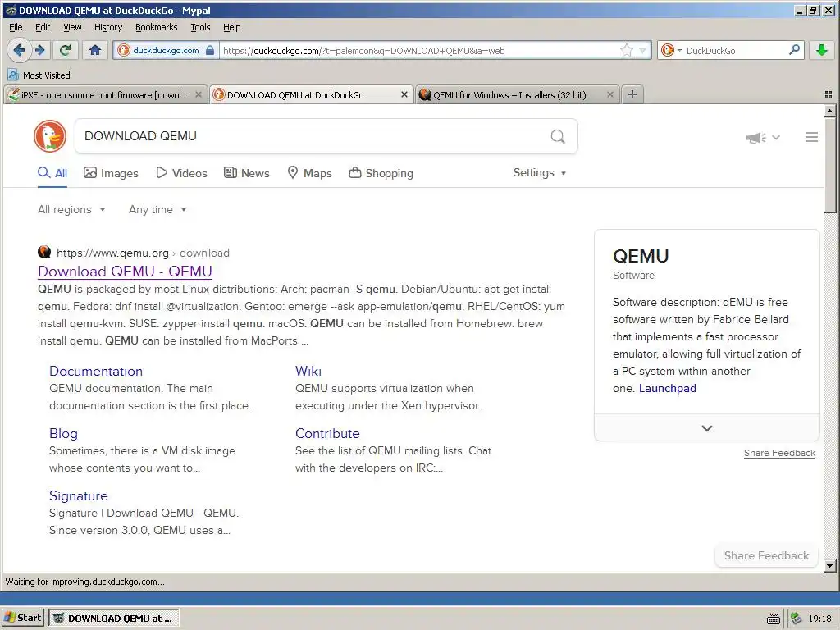Viewport: 840px width, 630px height.
Task: Click the page scrollbar up arrow
Action: pyautogui.click(x=829, y=111)
